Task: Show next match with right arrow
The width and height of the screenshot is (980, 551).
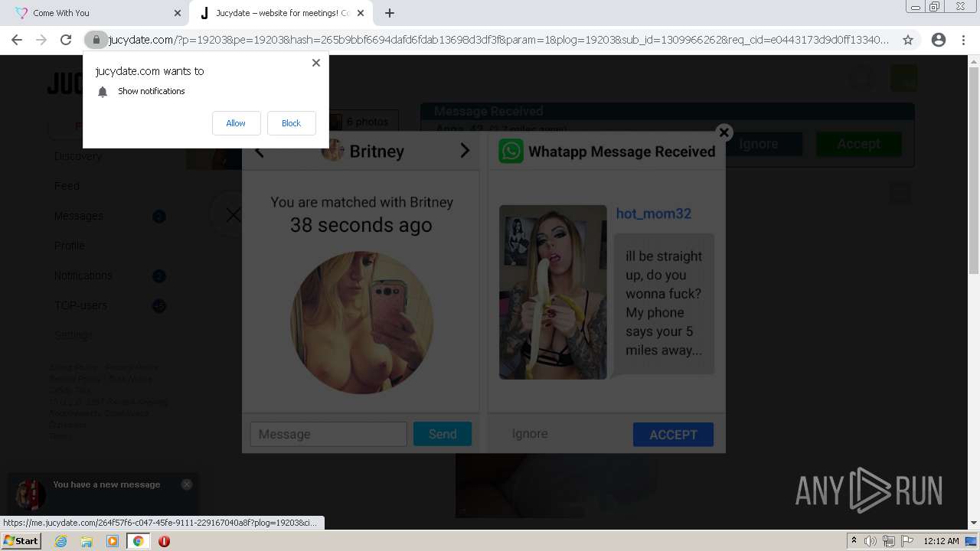Action: [x=464, y=150]
